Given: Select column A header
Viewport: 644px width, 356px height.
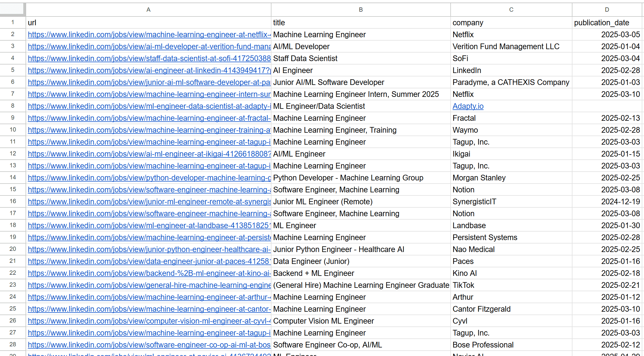Looking at the screenshot, I should coord(148,9).
